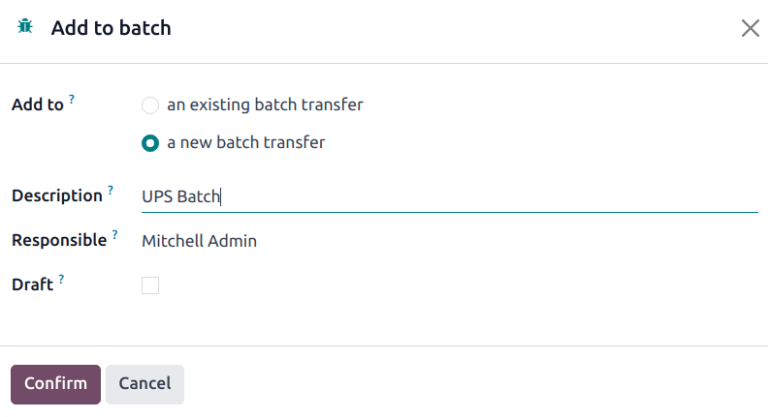Close the Add to batch dialog
This screenshot has height=417, width=768.
(x=750, y=28)
